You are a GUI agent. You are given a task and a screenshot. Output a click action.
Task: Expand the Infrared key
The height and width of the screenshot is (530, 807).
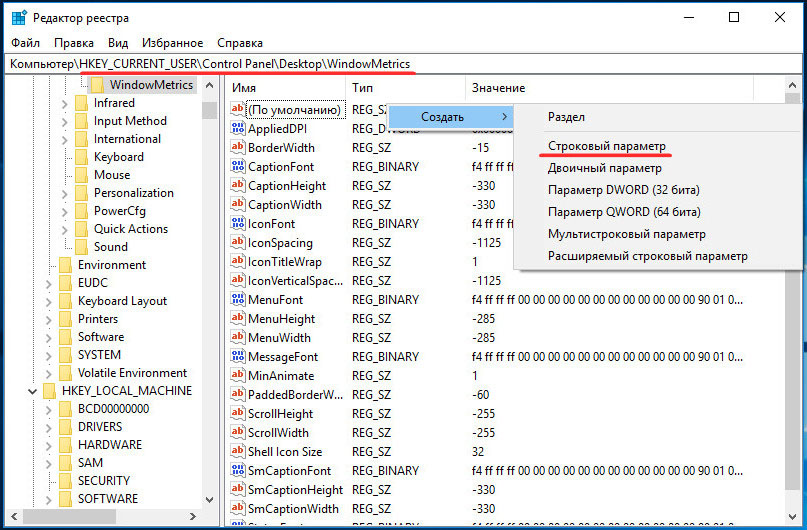pos(64,104)
